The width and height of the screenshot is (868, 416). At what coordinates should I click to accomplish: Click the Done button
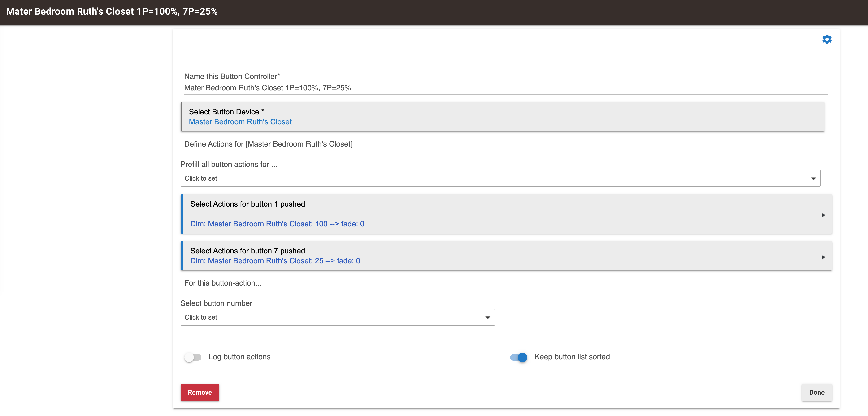pyautogui.click(x=817, y=392)
